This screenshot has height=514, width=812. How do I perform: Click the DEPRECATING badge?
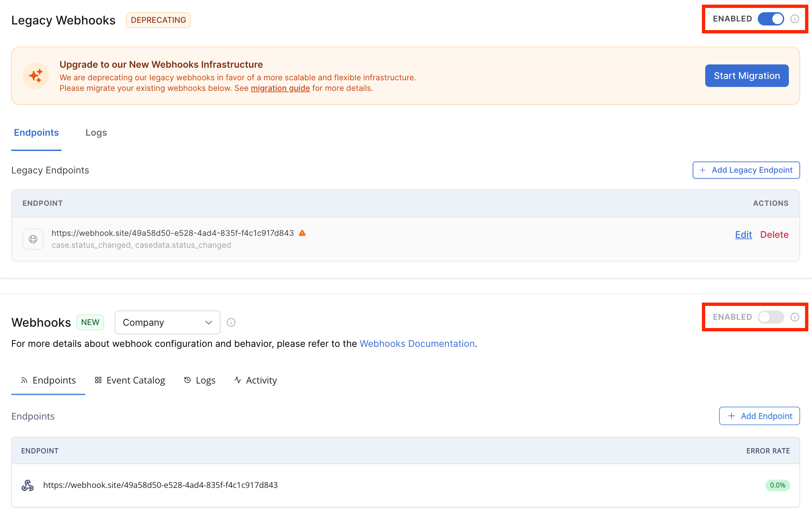pyautogui.click(x=158, y=20)
